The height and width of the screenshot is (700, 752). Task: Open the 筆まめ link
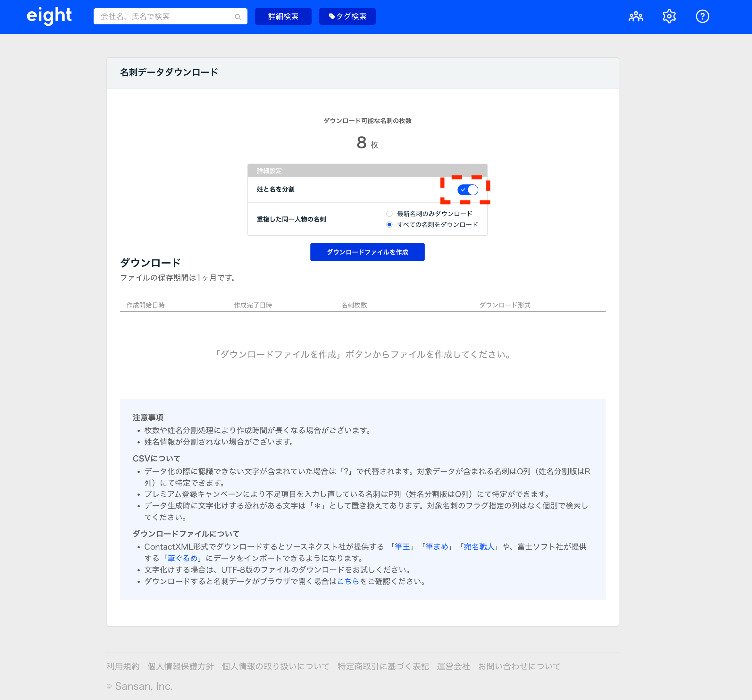click(437, 547)
